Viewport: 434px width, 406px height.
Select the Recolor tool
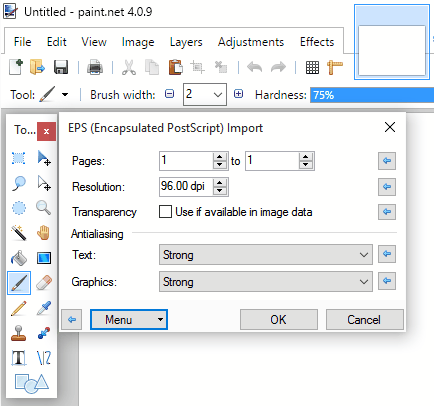point(44,333)
